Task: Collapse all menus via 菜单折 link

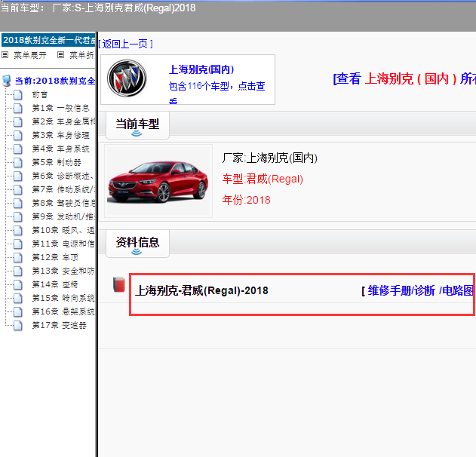Action: 82,55
